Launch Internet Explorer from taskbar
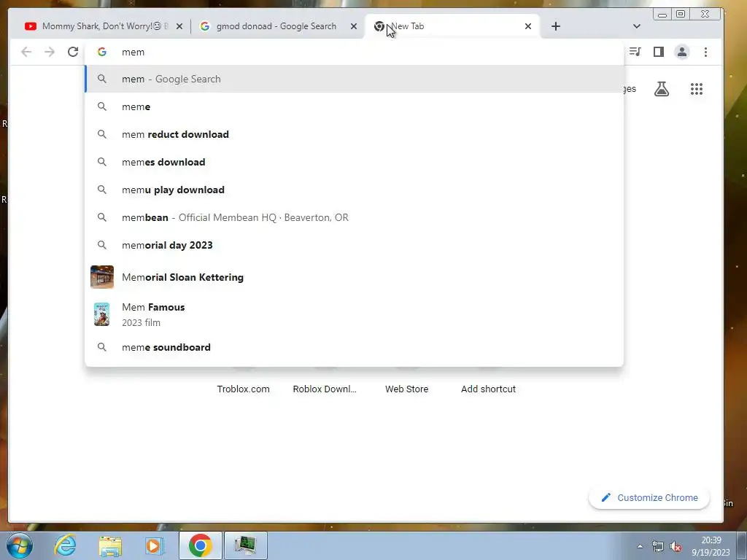Screen dimensions: 747x560 pyautogui.click(x=65, y=545)
